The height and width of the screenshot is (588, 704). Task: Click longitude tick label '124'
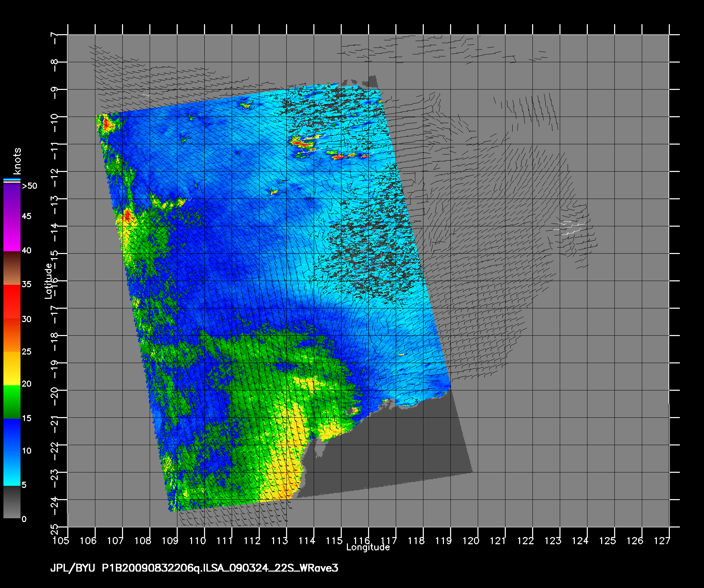[x=581, y=541]
